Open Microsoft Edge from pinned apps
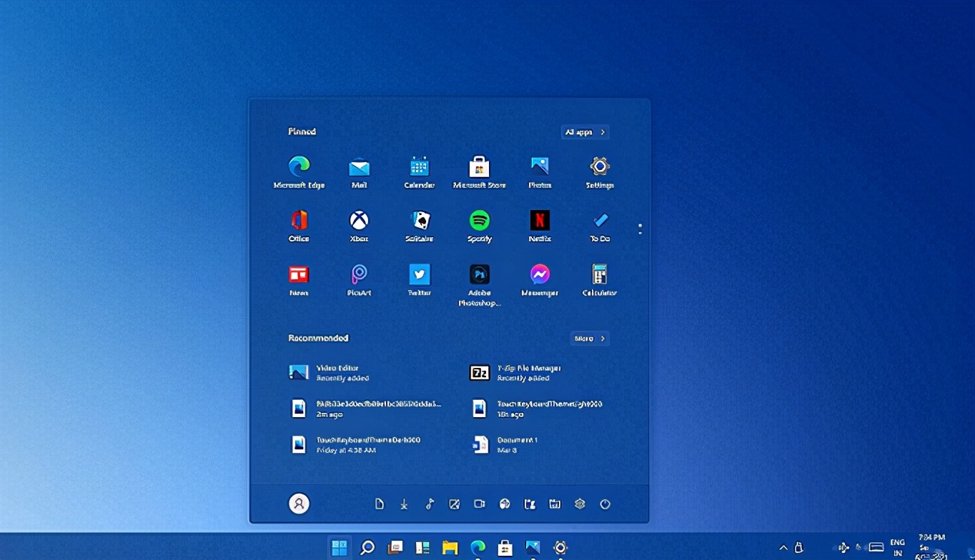 299,172
